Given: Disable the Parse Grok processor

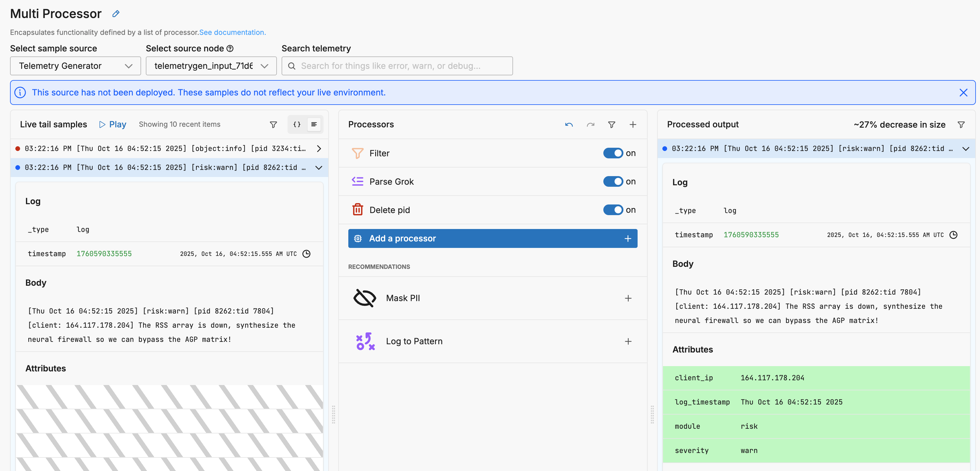Looking at the screenshot, I should click(613, 182).
